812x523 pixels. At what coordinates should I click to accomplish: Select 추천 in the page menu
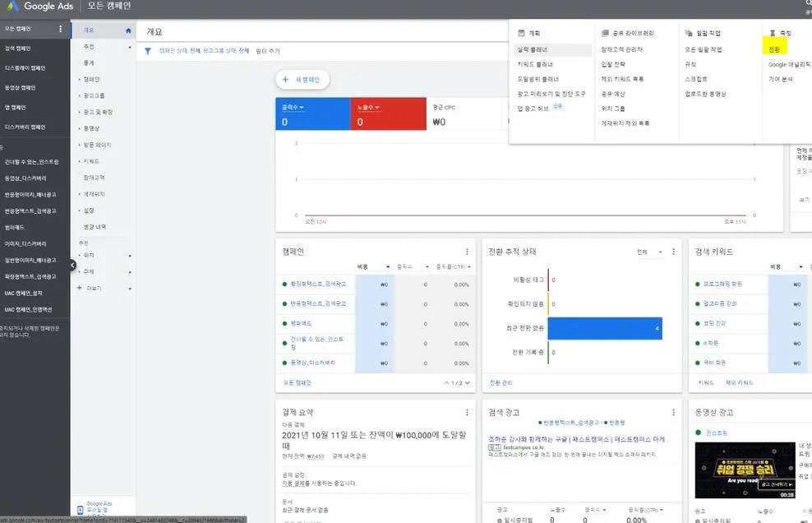pyautogui.click(x=89, y=47)
